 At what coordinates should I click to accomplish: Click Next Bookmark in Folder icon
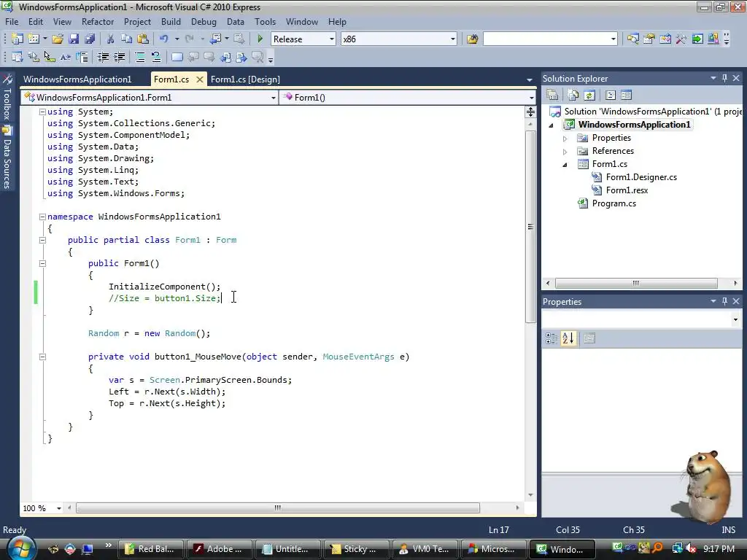point(242,57)
